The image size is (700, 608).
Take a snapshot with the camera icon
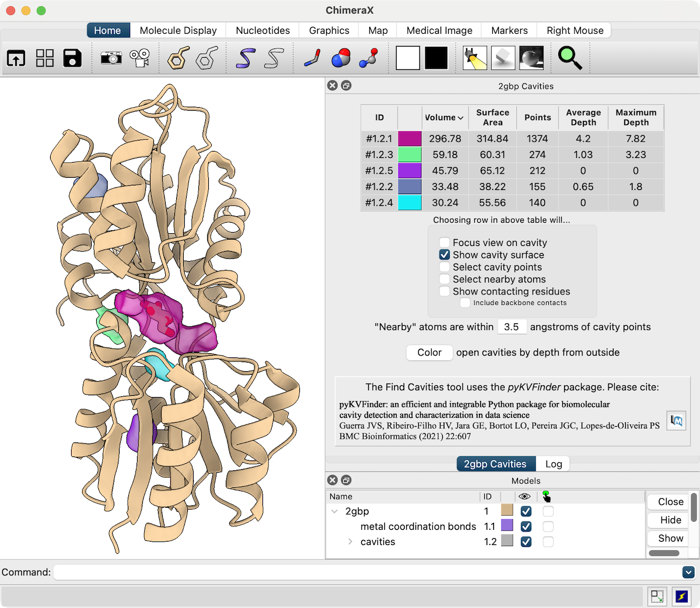click(x=111, y=58)
